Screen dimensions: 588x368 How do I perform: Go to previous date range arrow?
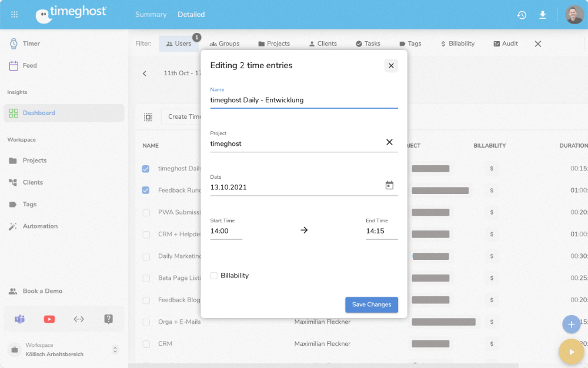(x=145, y=73)
